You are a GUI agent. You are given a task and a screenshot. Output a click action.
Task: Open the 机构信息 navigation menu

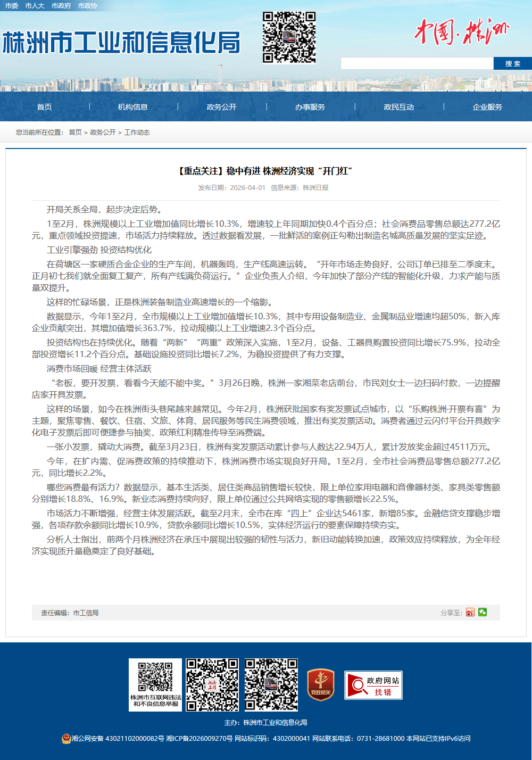[133, 107]
